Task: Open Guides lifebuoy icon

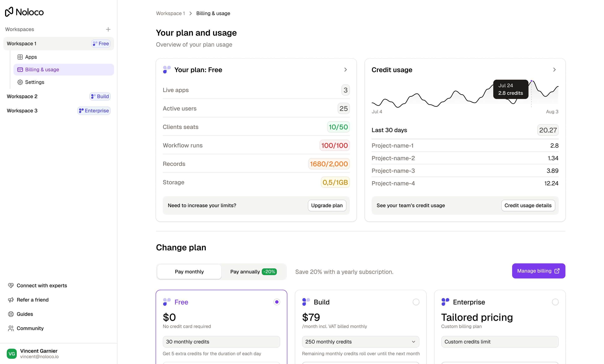Action: point(11,314)
